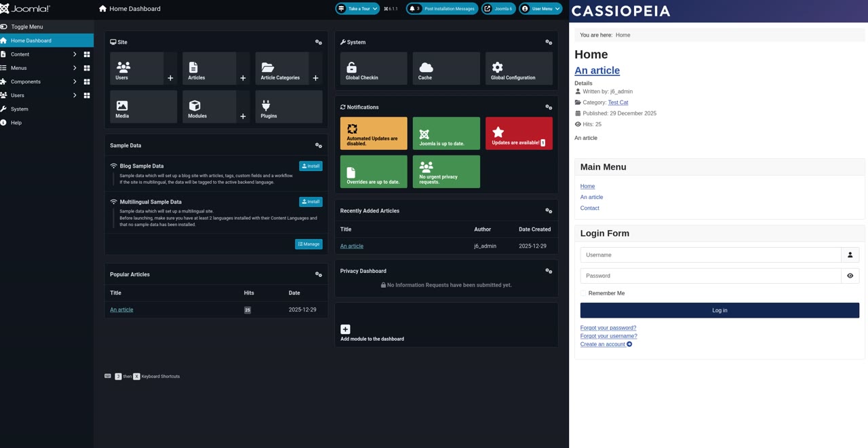Click user icon beside Username field

click(850, 255)
